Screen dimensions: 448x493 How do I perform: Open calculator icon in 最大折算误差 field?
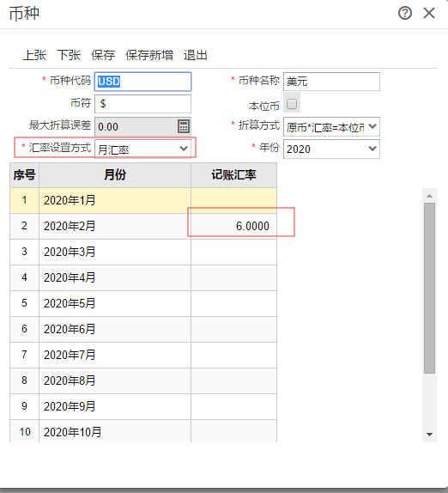click(x=184, y=127)
